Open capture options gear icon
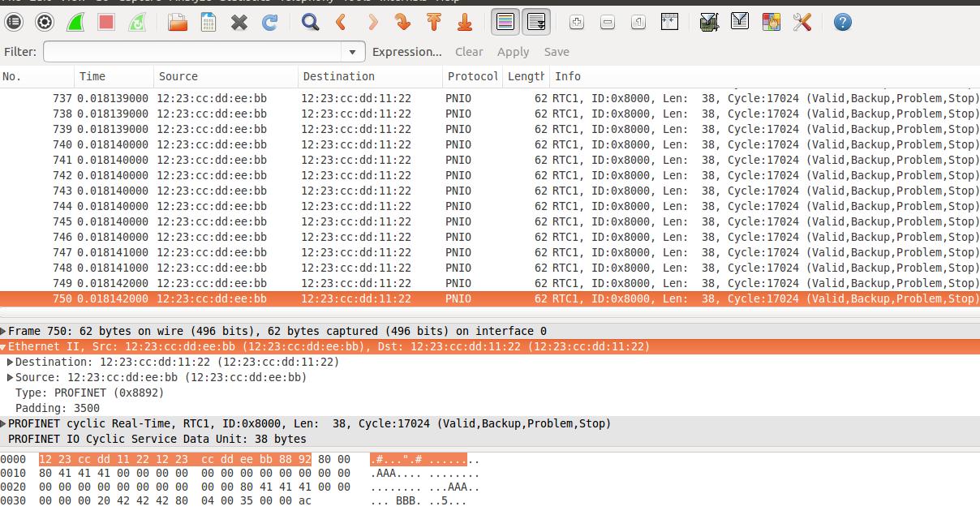Viewport: 980px width, 515px height. click(45, 22)
